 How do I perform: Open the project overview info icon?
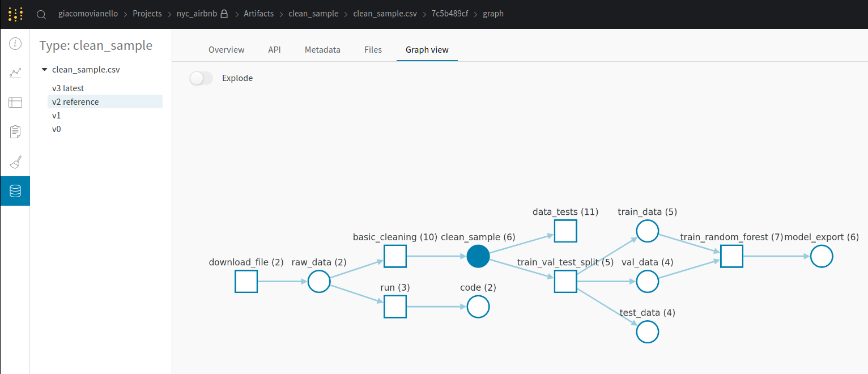[x=15, y=44]
